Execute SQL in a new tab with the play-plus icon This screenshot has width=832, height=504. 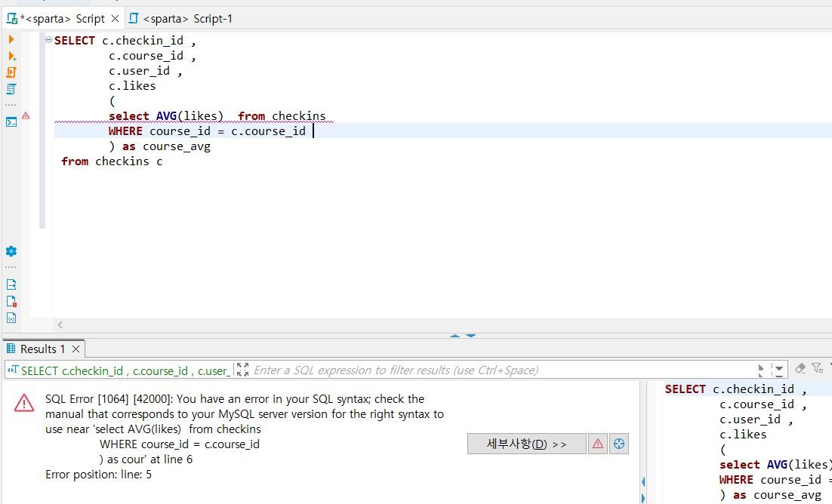tap(11, 57)
